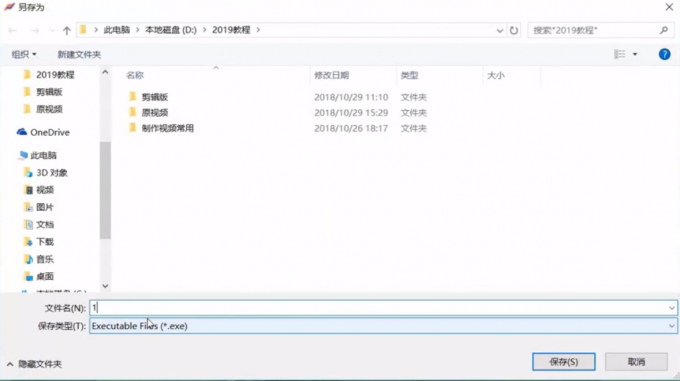Open view options dropdown arrow
680x381 pixels.
[x=635, y=54]
